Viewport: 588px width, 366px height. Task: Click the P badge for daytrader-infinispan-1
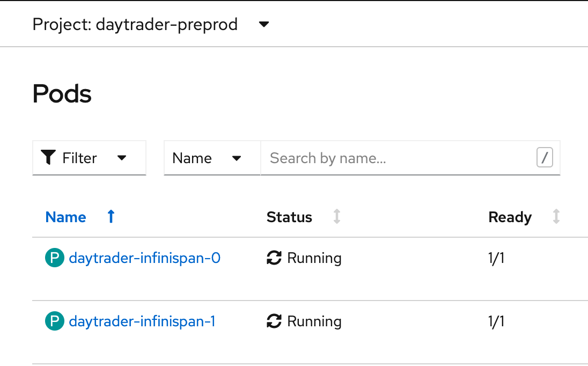[55, 321]
